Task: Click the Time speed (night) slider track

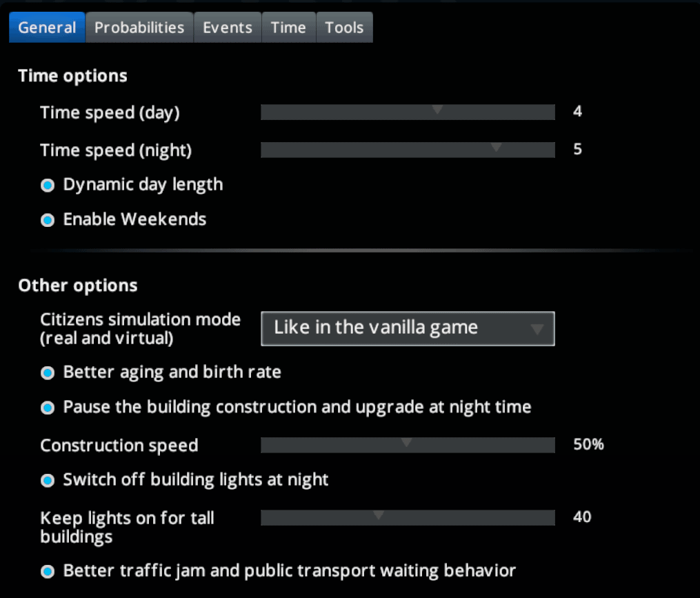Action: (x=345, y=150)
